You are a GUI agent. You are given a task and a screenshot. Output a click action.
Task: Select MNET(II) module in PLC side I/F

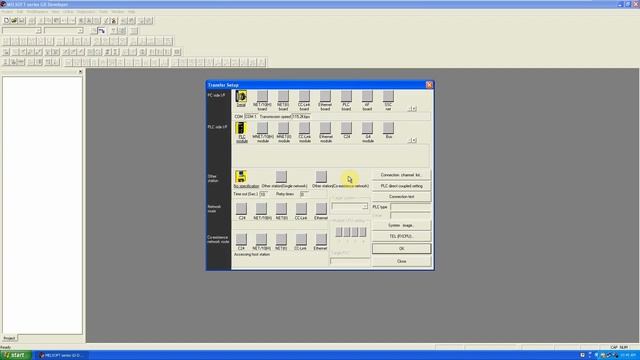coord(283,129)
